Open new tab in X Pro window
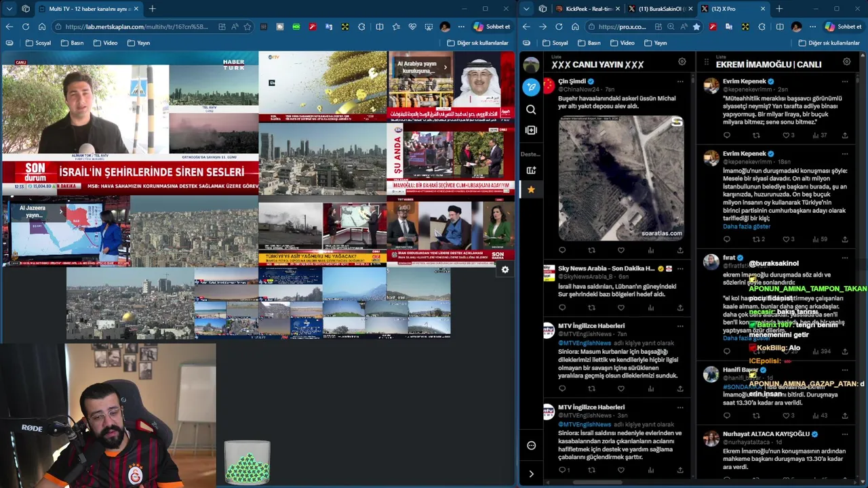This screenshot has height=488, width=868. [x=779, y=9]
